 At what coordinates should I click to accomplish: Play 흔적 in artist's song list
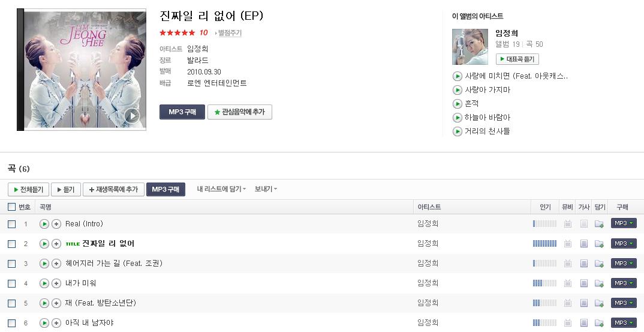(x=457, y=104)
